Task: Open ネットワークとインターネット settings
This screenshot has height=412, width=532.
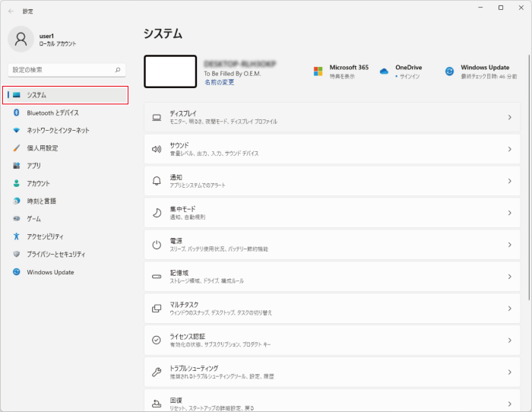Action: (x=65, y=130)
